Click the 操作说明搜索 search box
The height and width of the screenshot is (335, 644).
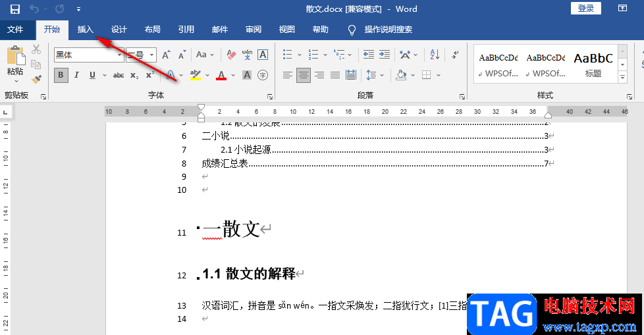pos(388,30)
